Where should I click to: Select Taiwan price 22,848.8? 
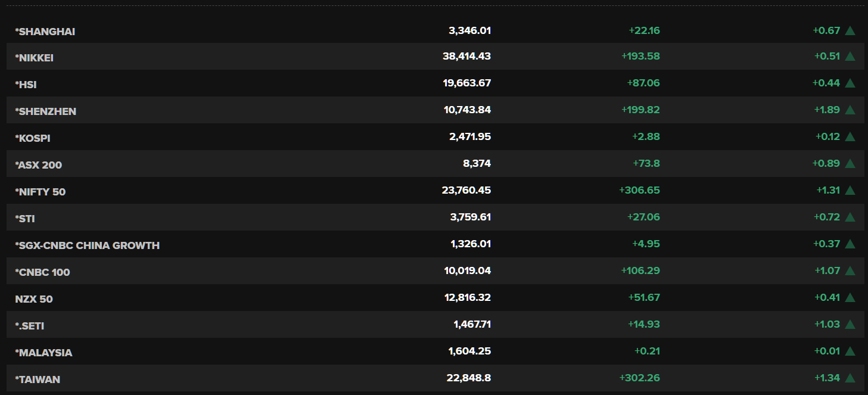pos(469,378)
